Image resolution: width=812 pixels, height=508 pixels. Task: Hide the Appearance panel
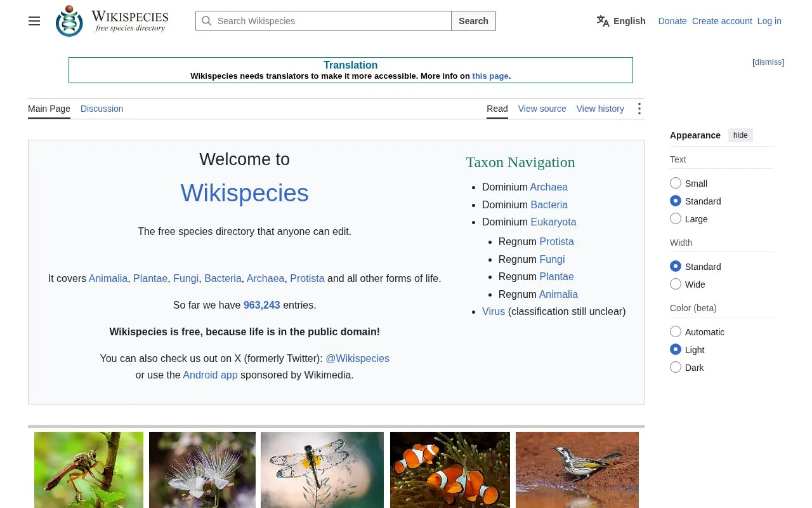click(740, 135)
